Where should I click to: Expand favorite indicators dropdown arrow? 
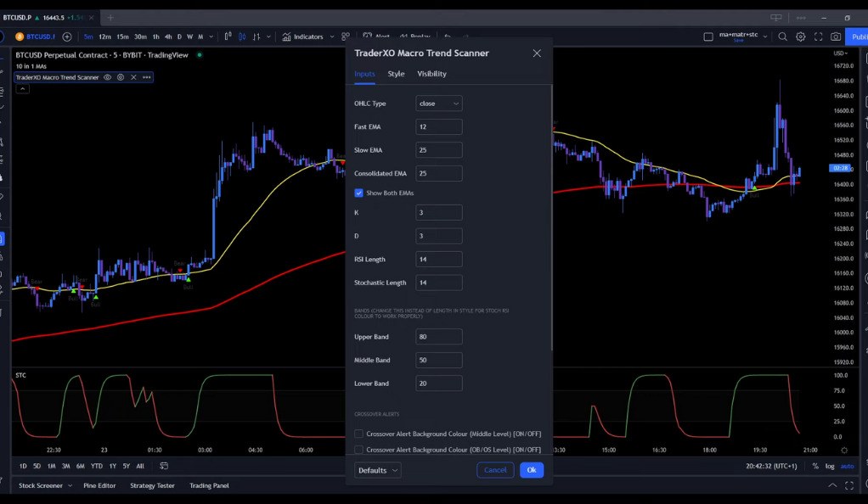pyautogui.click(x=331, y=36)
